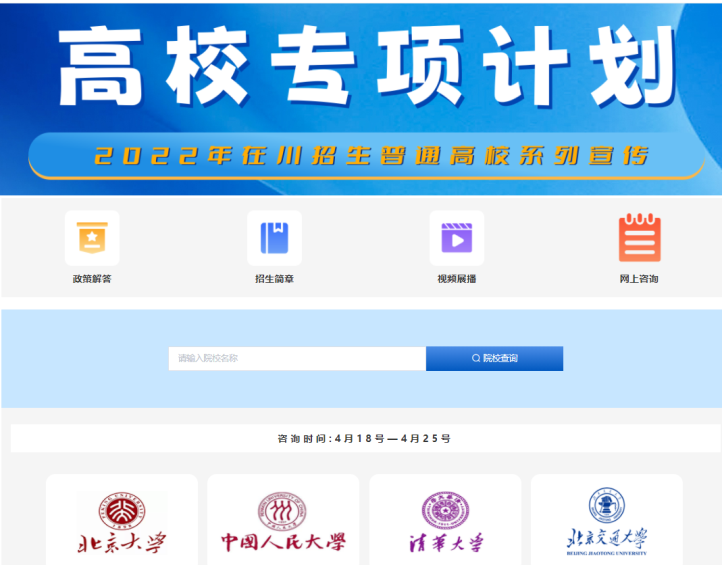Click the Beijing Jiaotong University blue emblem

606,506
